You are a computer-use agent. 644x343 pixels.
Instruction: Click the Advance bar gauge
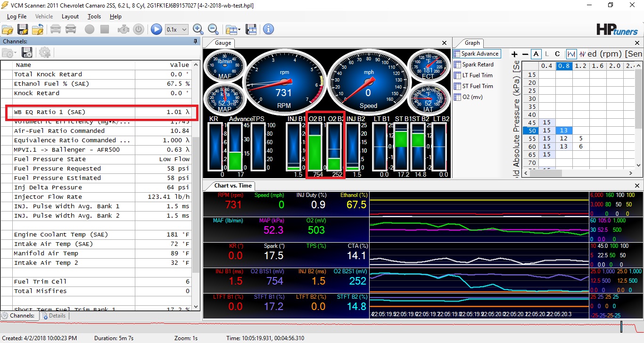pyautogui.click(x=234, y=147)
